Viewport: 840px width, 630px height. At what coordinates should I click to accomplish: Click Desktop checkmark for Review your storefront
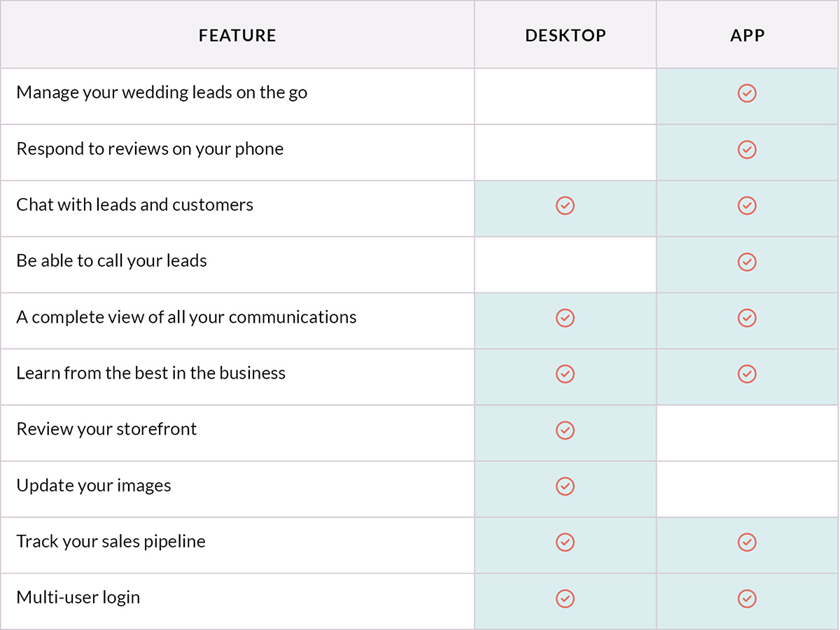pos(565,430)
